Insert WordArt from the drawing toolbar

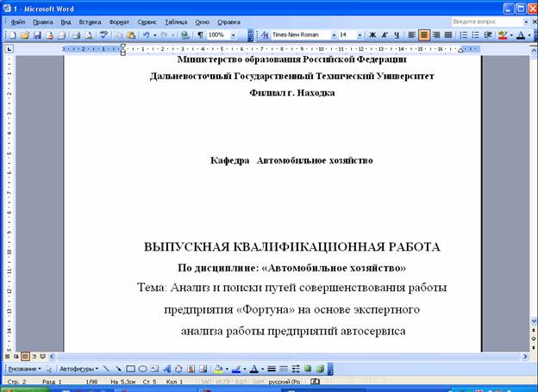[166, 369]
